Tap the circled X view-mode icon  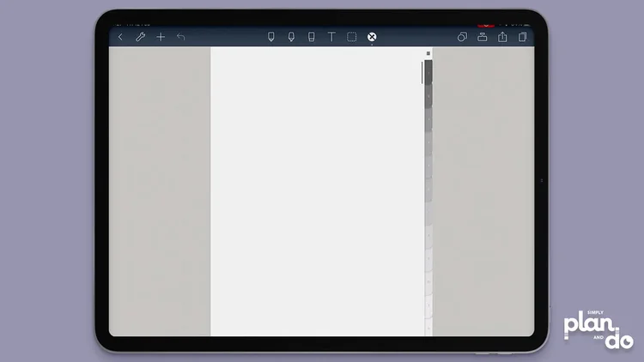pyautogui.click(x=372, y=37)
